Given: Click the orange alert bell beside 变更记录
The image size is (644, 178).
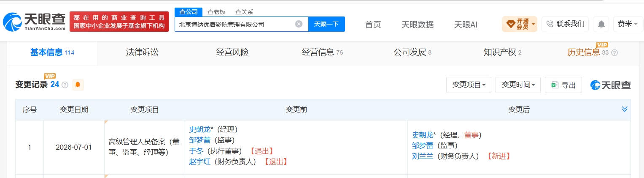Looking at the screenshot, I should 78,85.
